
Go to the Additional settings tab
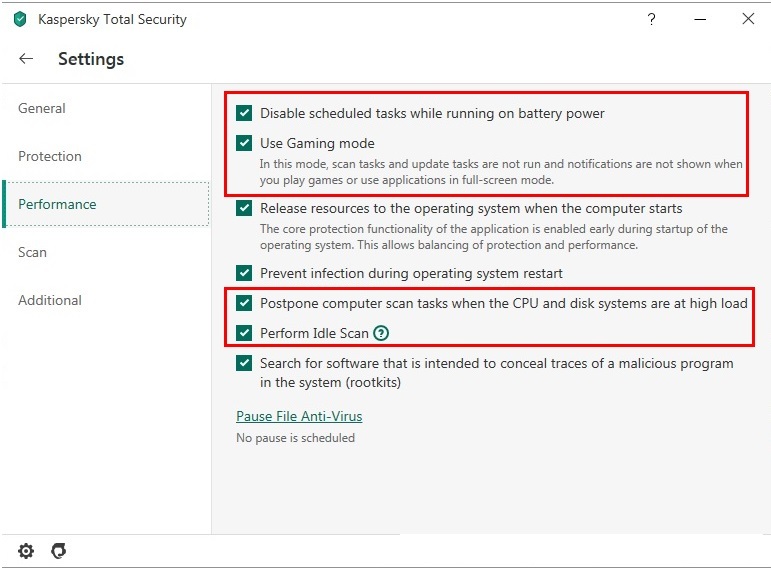pos(50,300)
